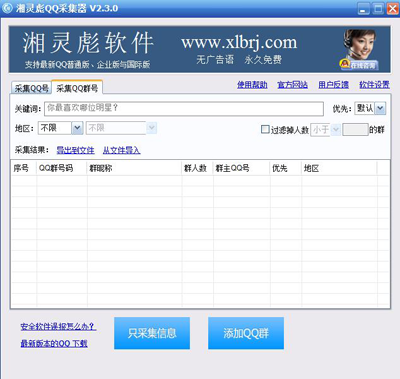Viewport: 400px width, 379px height.
Task: Open 使用帮助 link
Action: click(x=252, y=85)
